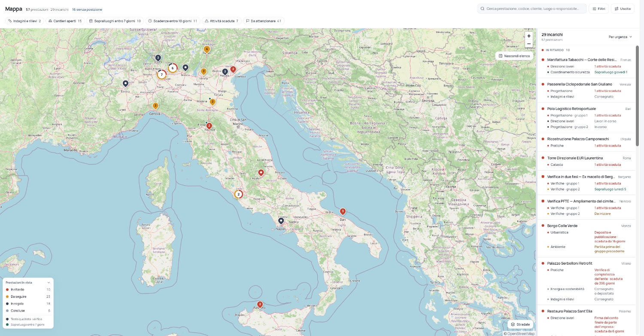Click the Uscita button
This screenshot has width=644, height=336.
click(x=623, y=9)
